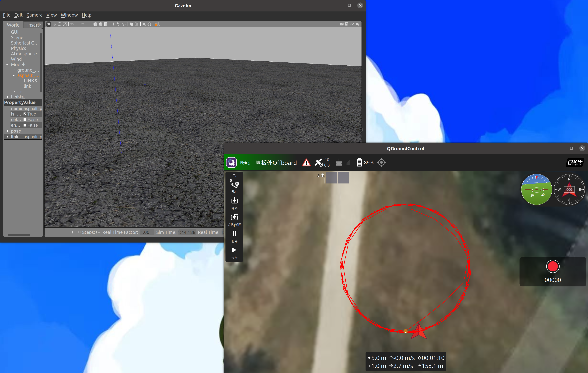The height and width of the screenshot is (373, 588).
Task: Select the Physics item in World tree
Action: pyautogui.click(x=18, y=48)
